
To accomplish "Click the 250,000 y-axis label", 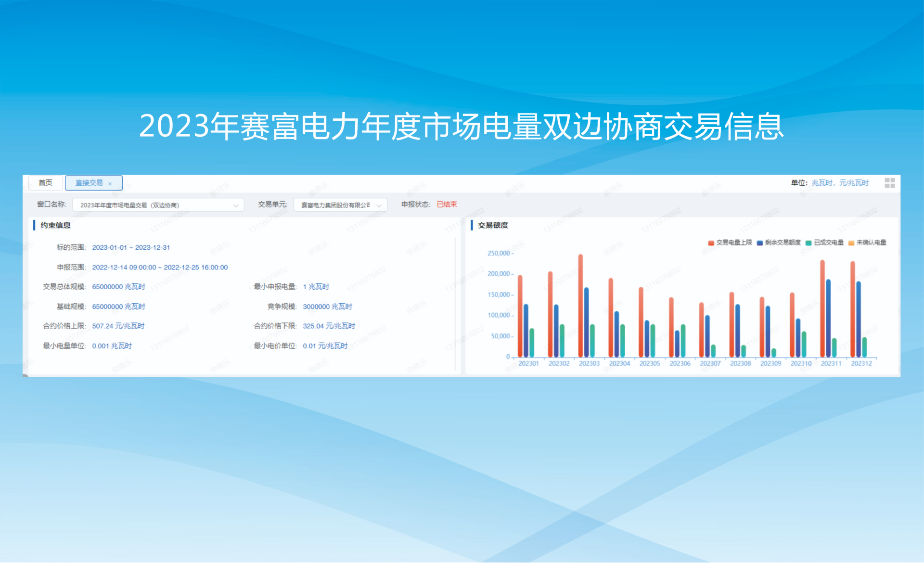I will click(x=499, y=254).
